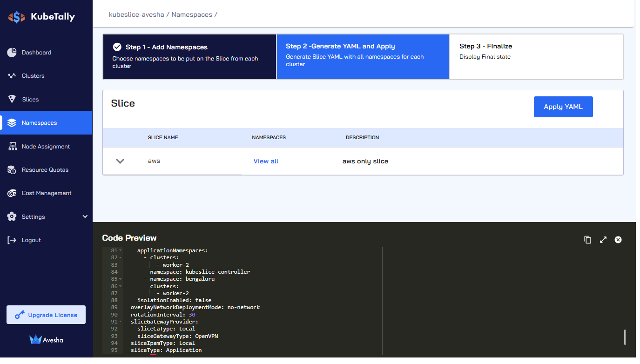Go to Step 3 - Finalize

tap(536, 57)
